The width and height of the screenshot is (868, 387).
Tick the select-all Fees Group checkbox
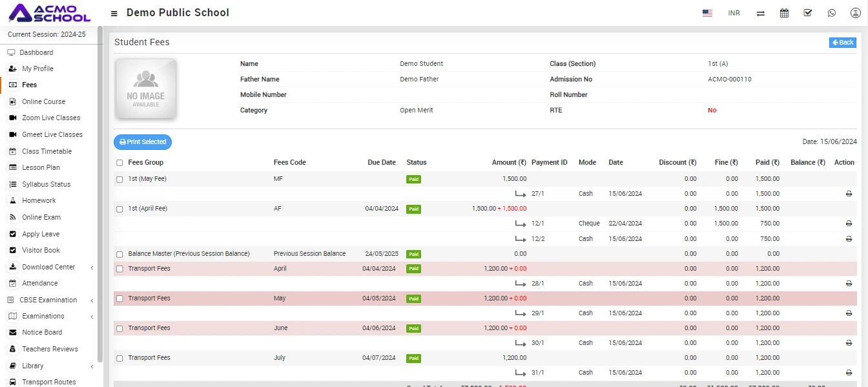point(119,163)
